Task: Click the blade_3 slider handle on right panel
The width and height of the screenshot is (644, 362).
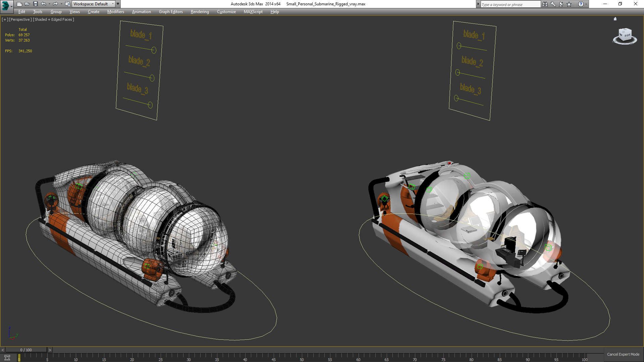Action: (x=456, y=98)
